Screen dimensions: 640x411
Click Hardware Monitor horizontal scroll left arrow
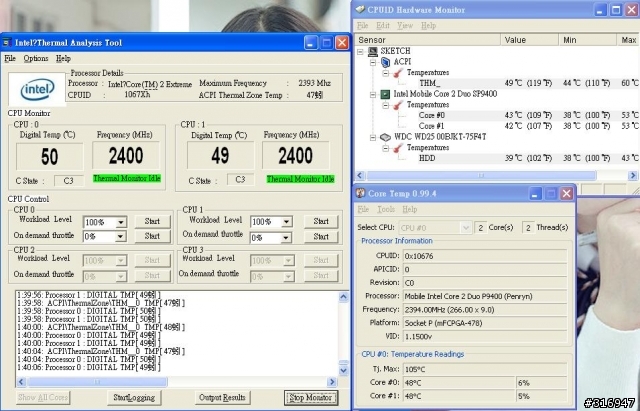[360, 176]
